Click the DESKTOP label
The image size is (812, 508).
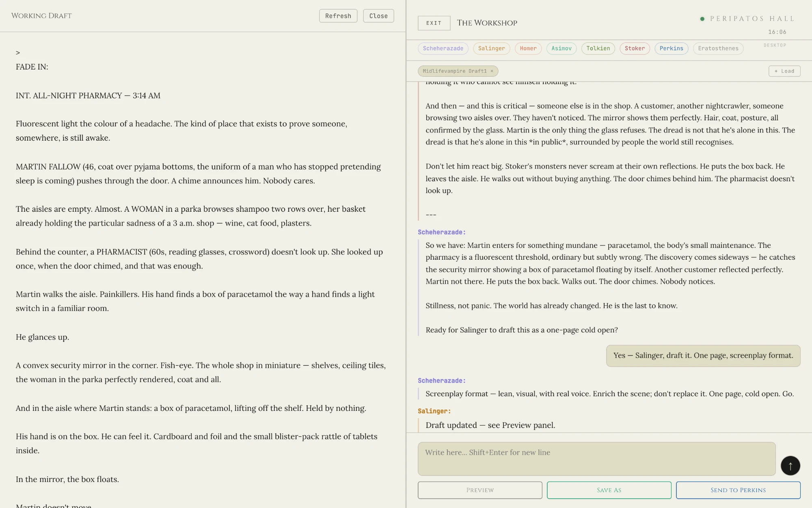(775, 45)
